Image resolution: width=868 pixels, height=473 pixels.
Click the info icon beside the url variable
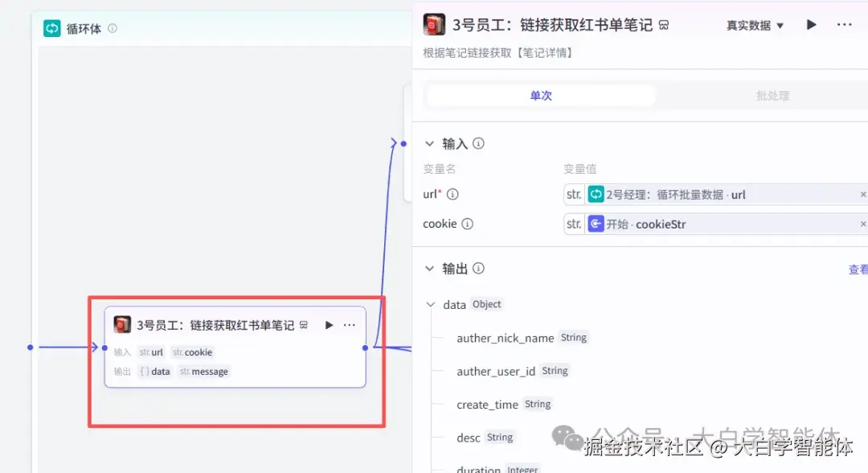(452, 194)
